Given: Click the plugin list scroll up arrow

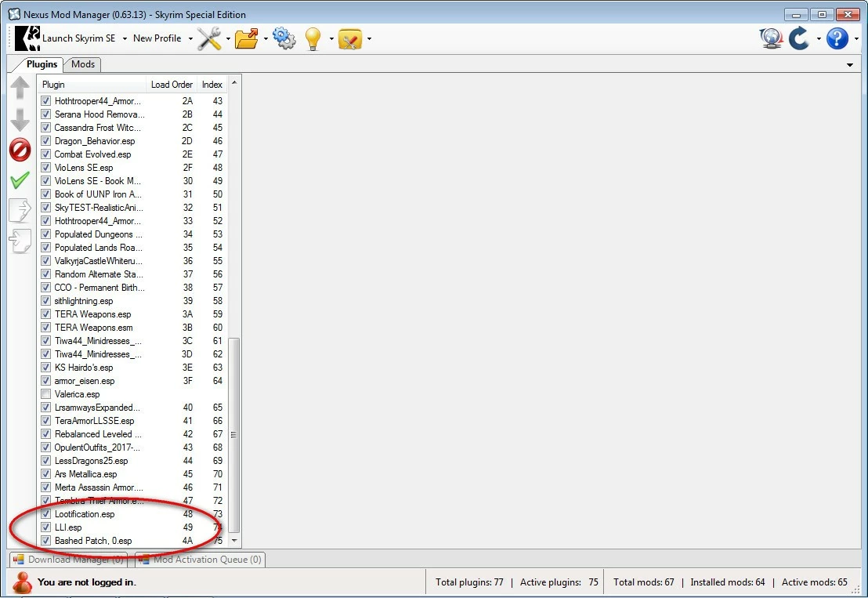Looking at the screenshot, I should coord(234,82).
